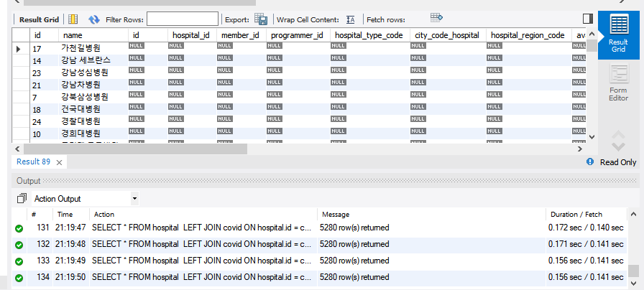
Task: Switch to Result Grid view in side panel
Action: [x=618, y=34]
